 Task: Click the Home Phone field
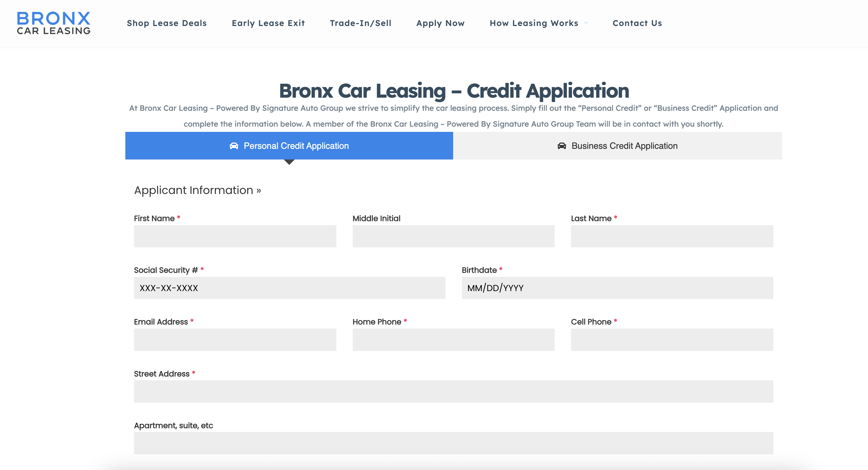click(x=453, y=340)
